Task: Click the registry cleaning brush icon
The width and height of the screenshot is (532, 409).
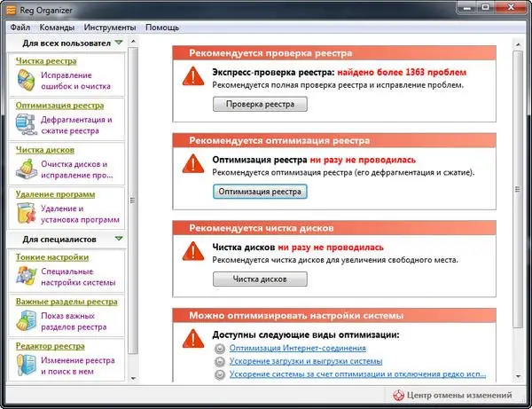Action: [x=26, y=80]
